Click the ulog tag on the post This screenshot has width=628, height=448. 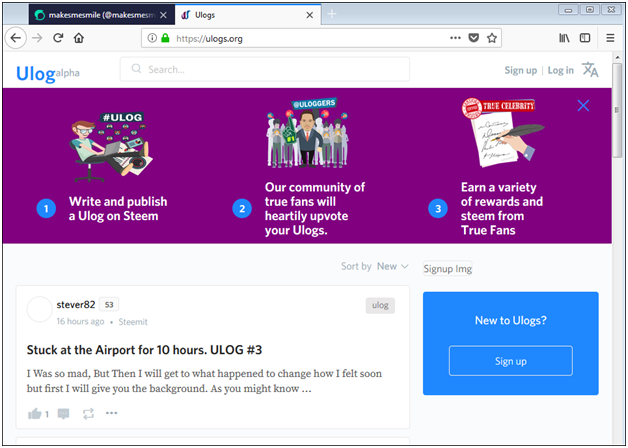click(x=380, y=305)
